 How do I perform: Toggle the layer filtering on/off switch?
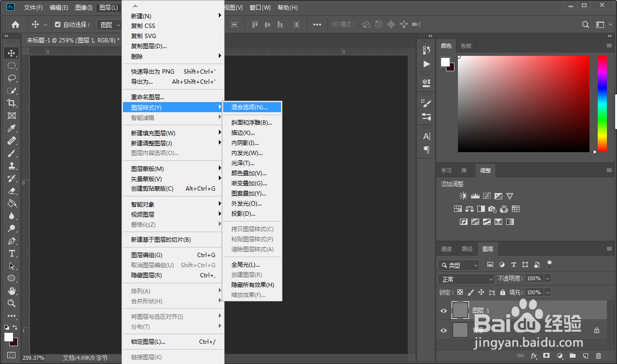(x=549, y=264)
